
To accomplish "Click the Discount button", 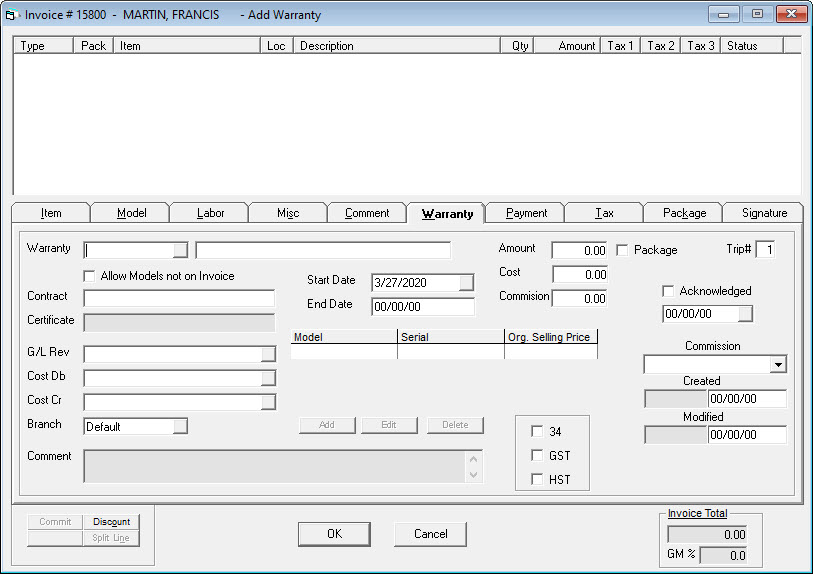I will pyautogui.click(x=111, y=522).
